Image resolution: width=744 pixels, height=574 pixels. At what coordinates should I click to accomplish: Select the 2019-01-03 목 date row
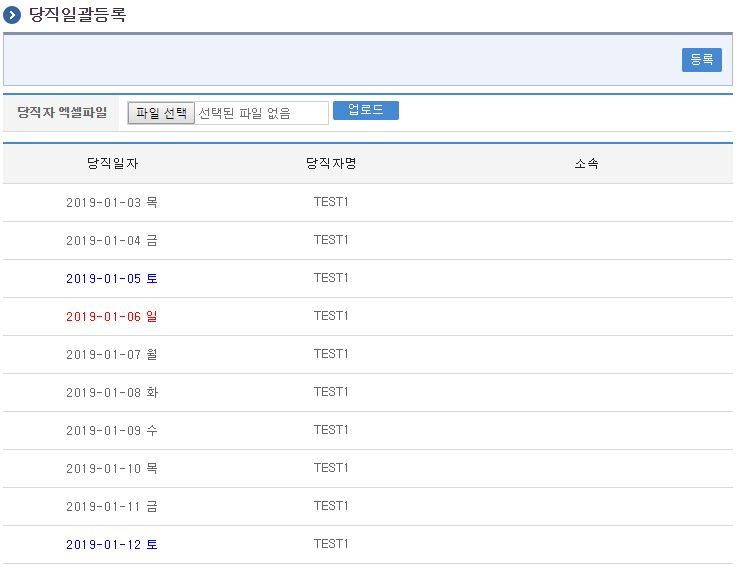point(112,202)
